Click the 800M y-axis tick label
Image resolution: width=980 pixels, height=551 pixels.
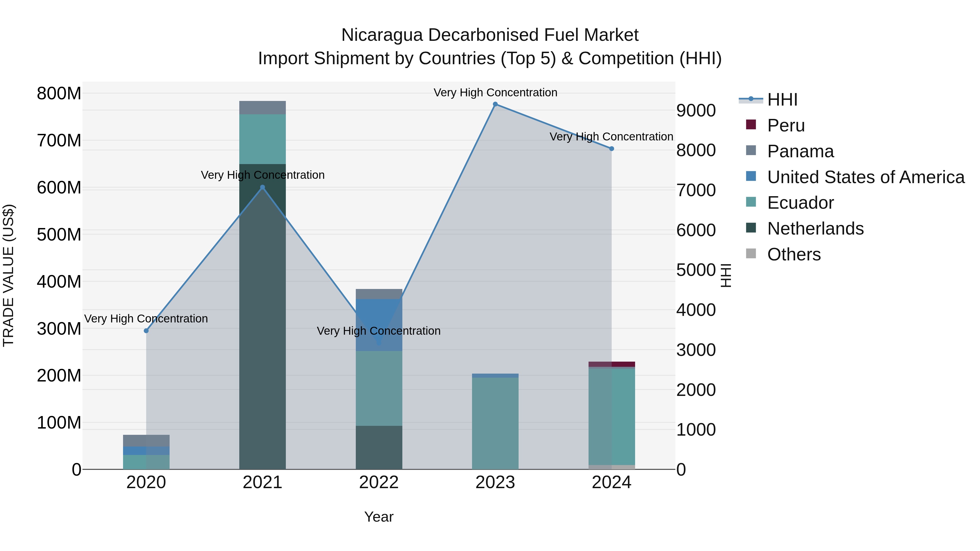pos(59,94)
